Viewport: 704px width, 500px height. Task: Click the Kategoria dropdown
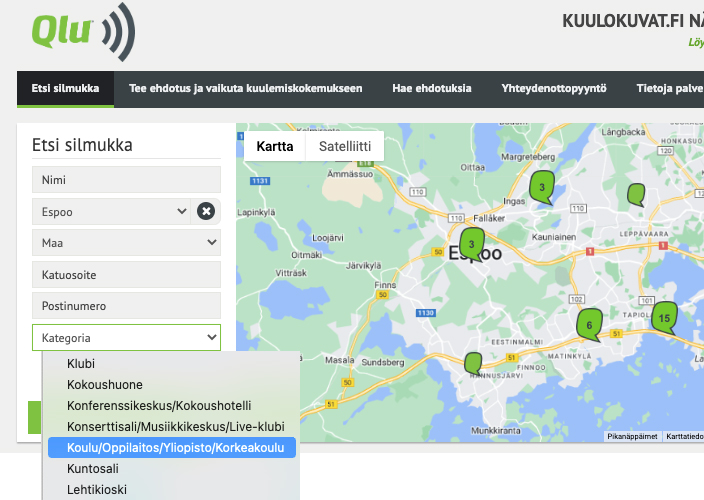tap(126, 338)
